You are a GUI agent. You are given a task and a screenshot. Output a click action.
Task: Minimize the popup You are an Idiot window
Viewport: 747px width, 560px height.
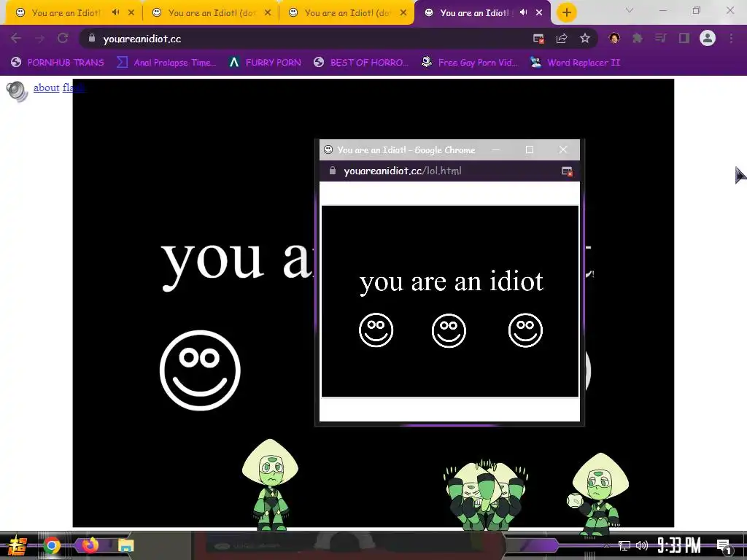[496, 149]
